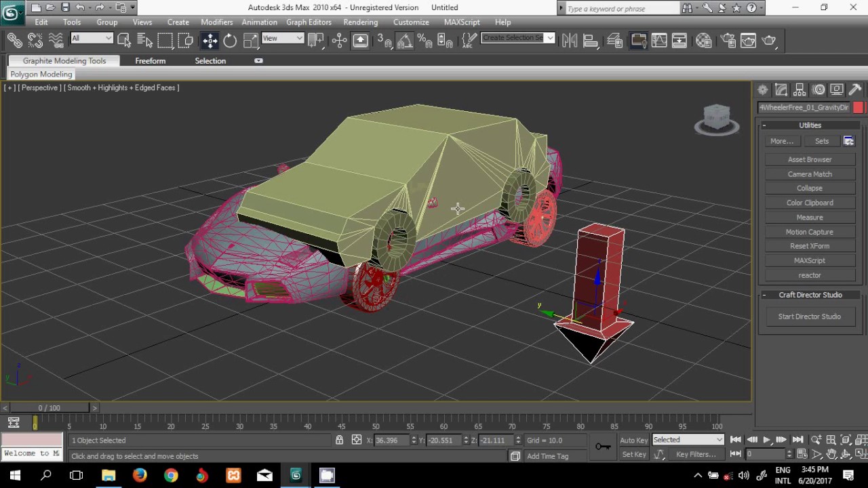
Task: Activate the Select and Scale tool
Action: 250,41
